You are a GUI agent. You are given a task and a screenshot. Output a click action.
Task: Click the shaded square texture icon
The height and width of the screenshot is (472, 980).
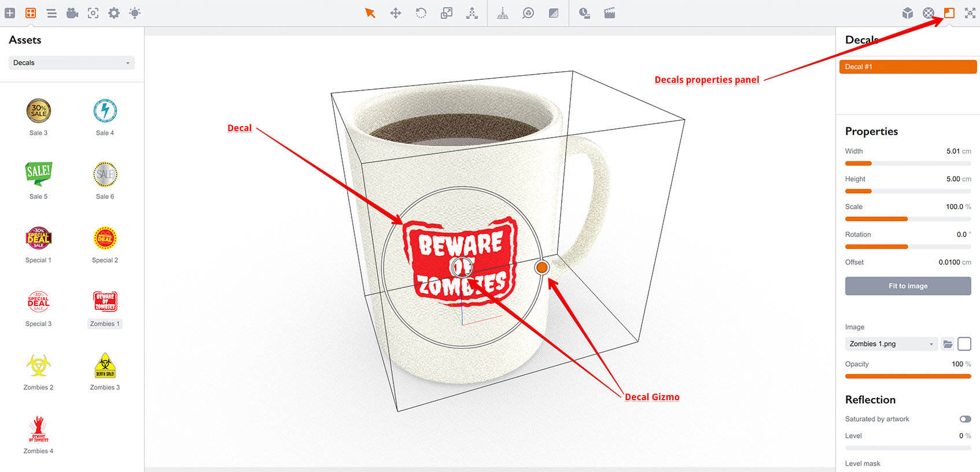[x=554, y=13]
